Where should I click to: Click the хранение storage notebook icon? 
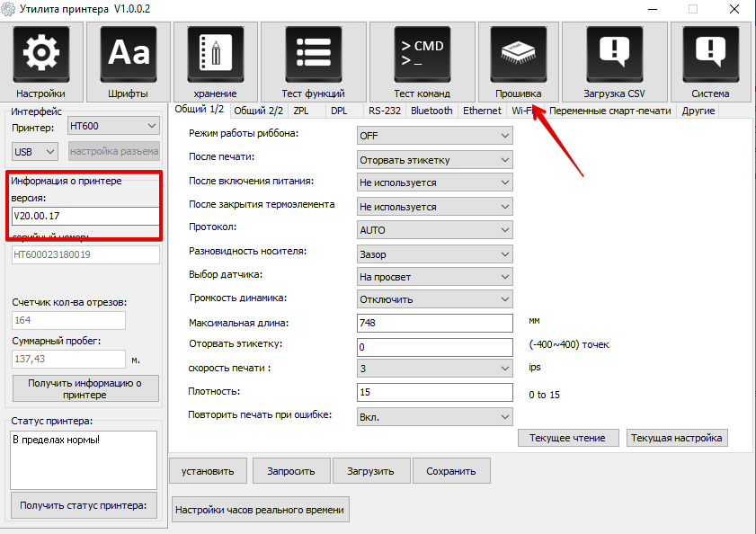215,54
